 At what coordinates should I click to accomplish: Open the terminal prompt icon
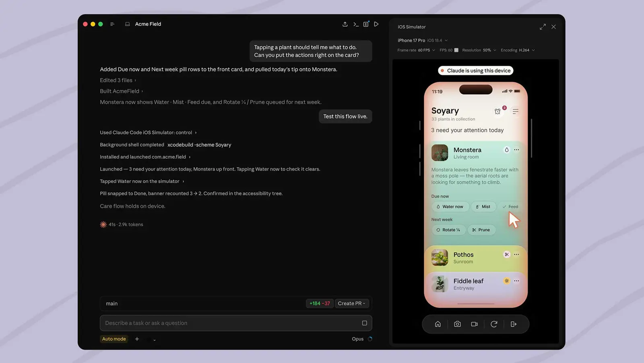tap(356, 24)
